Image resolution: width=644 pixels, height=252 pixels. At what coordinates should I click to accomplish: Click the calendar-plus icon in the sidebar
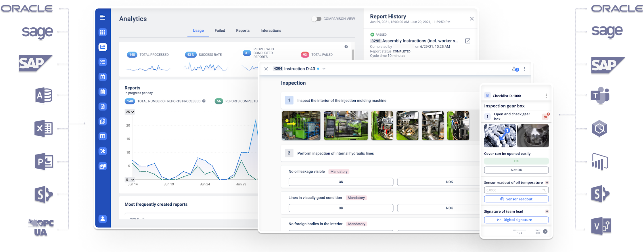(x=103, y=77)
